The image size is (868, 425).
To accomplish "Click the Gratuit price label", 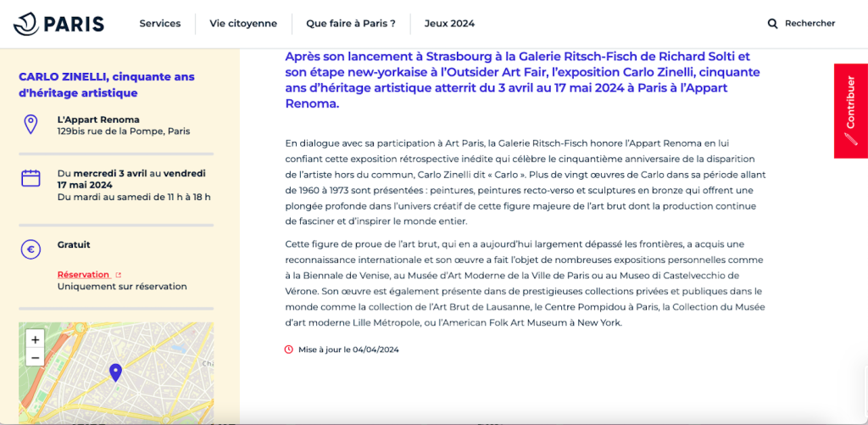I will [x=74, y=244].
